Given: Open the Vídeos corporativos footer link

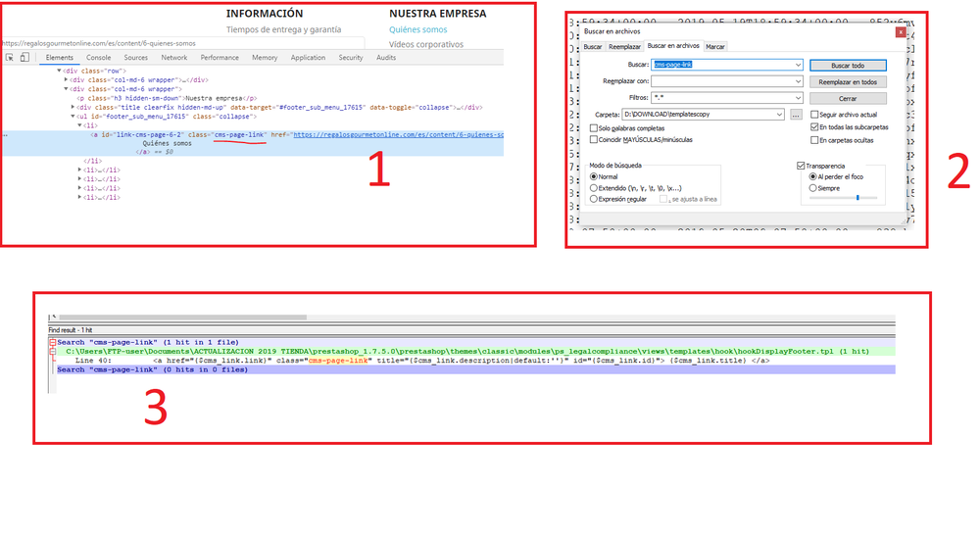Looking at the screenshot, I should tap(426, 44).
